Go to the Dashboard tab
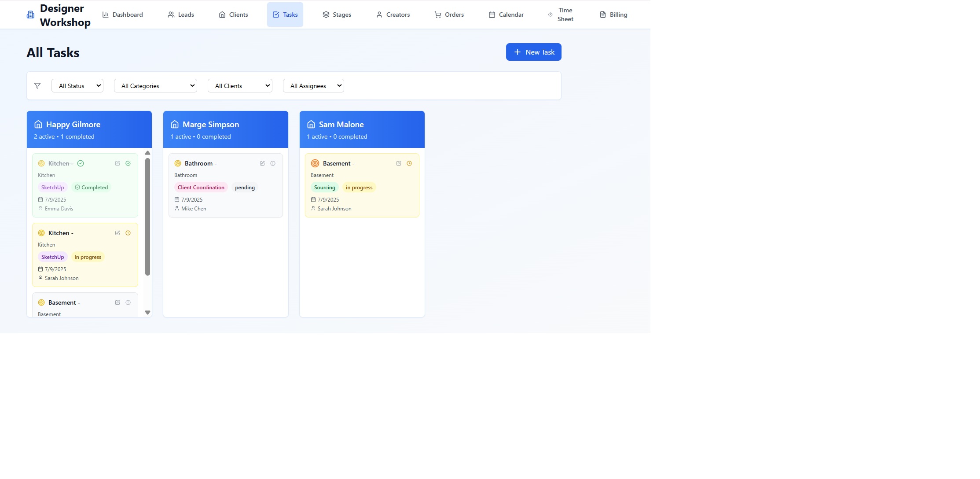Viewport: 980px width, 479px height. pos(123,15)
